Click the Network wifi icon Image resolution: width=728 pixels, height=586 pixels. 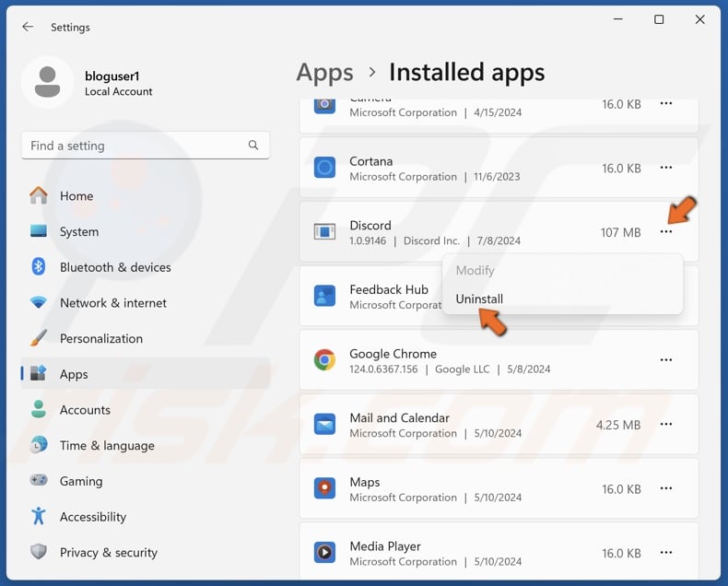(39, 302)
